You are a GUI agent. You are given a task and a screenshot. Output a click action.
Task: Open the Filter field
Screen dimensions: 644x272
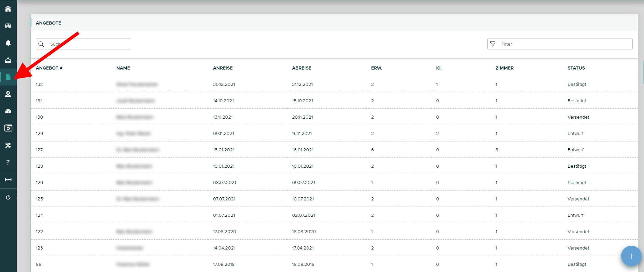[x=563, y=44]
